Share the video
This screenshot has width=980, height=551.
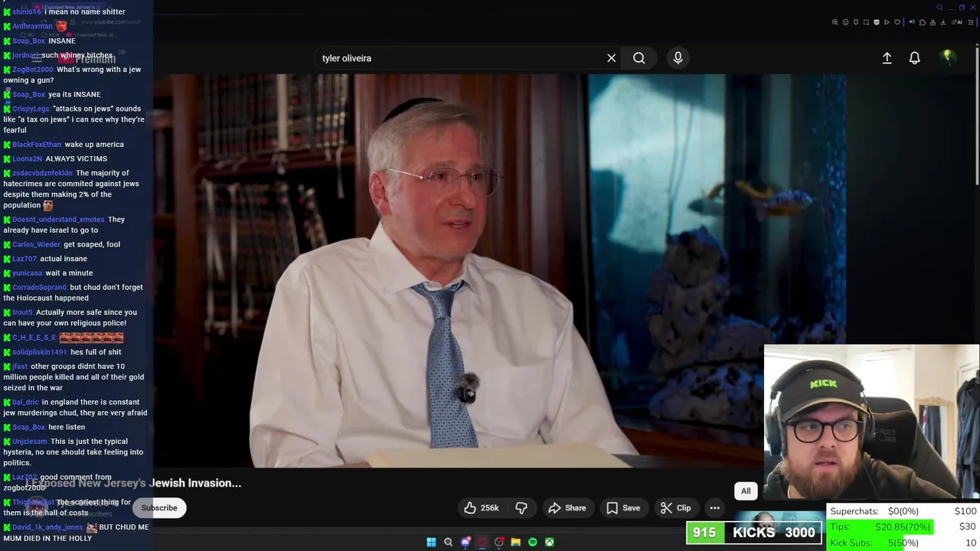[x=567, y=508]
